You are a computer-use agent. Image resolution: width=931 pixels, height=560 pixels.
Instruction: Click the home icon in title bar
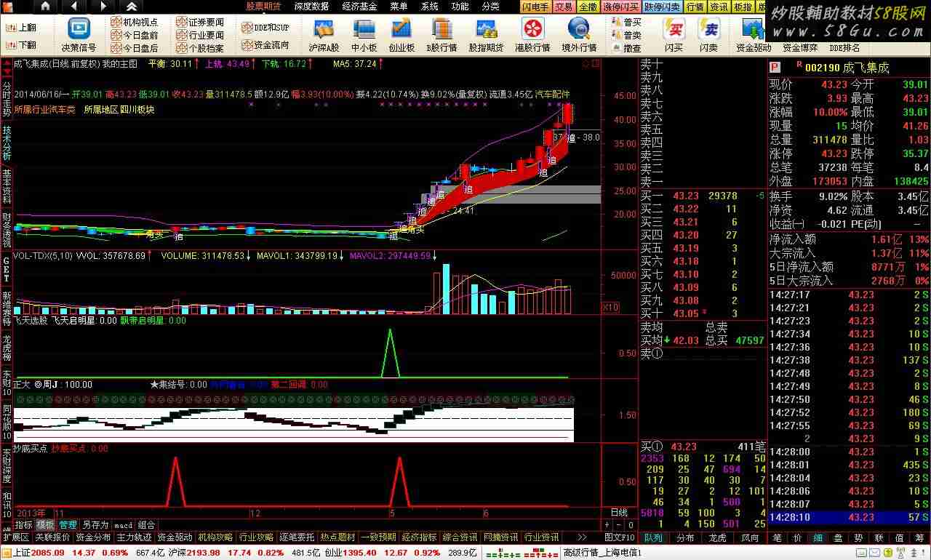click(x=45, y=7)
